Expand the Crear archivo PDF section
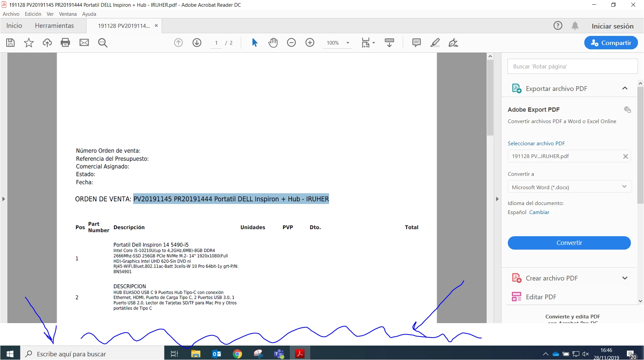 click(625, 278)
